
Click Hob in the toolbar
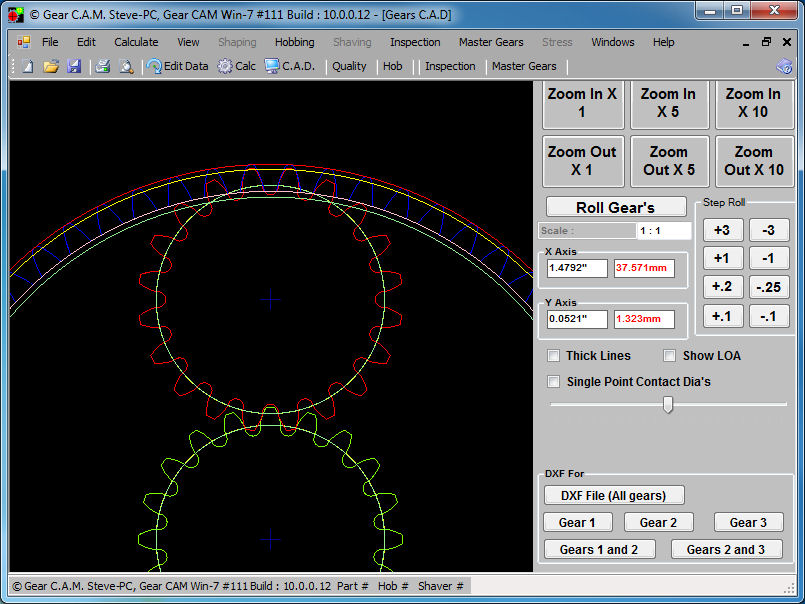pyautogui.click(x=393, y=66)
